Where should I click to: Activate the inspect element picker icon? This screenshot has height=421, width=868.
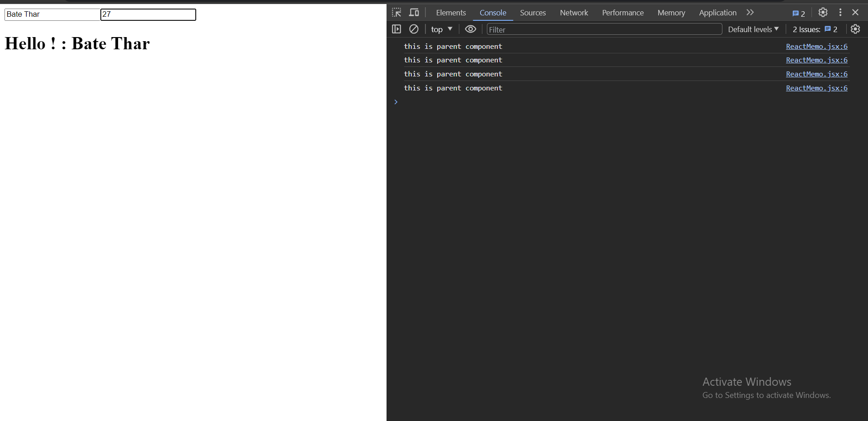pyautogui.click(x=396, y=13)
